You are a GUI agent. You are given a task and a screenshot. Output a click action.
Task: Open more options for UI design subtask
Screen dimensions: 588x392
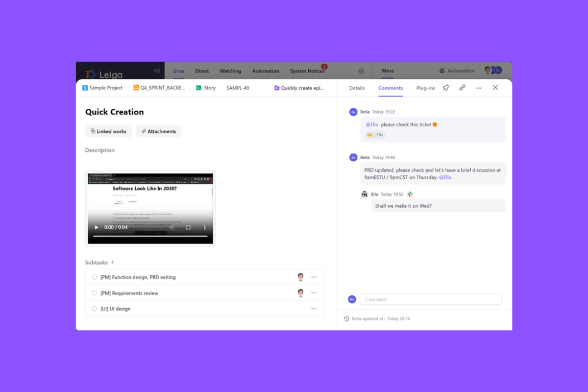(314, 309)
